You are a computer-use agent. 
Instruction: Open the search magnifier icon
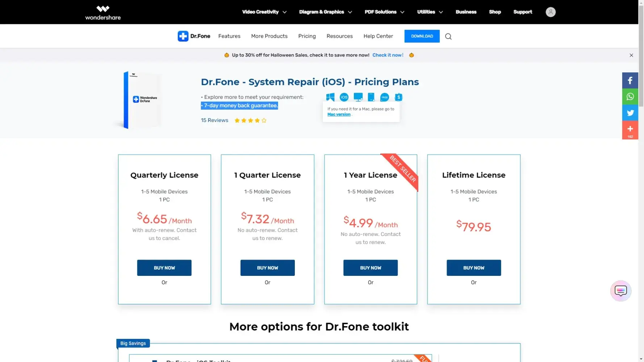pyautogui.click(x=448, y=36)
